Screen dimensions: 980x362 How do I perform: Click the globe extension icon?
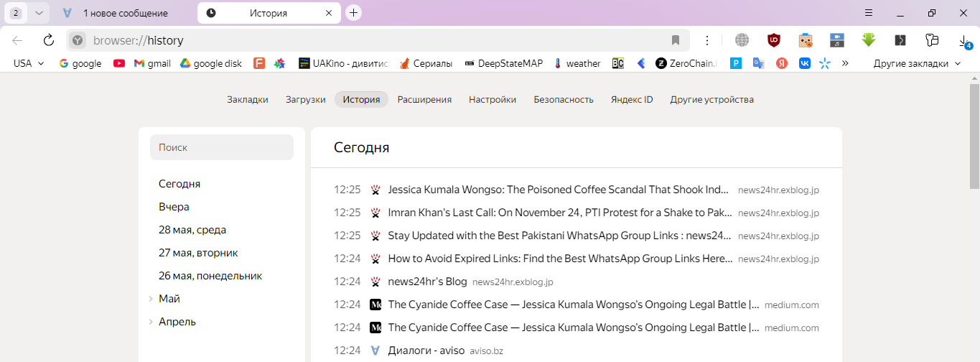click(742, 40)
